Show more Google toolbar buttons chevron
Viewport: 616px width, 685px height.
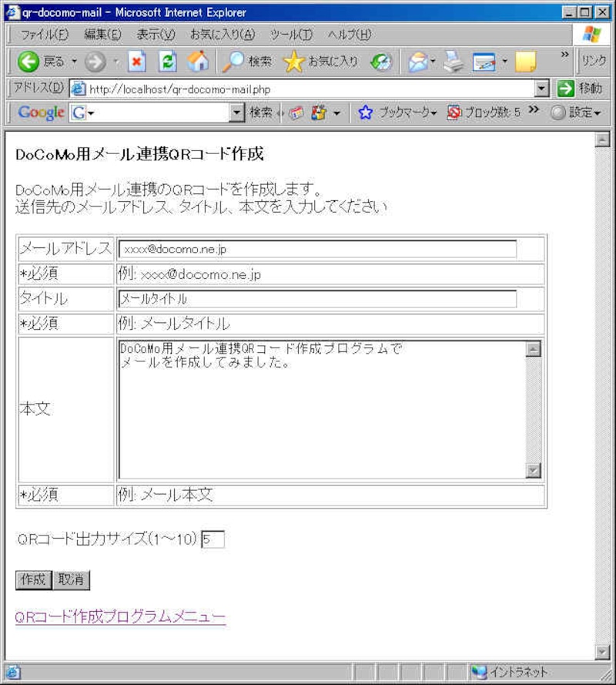[x=534, y=109]
